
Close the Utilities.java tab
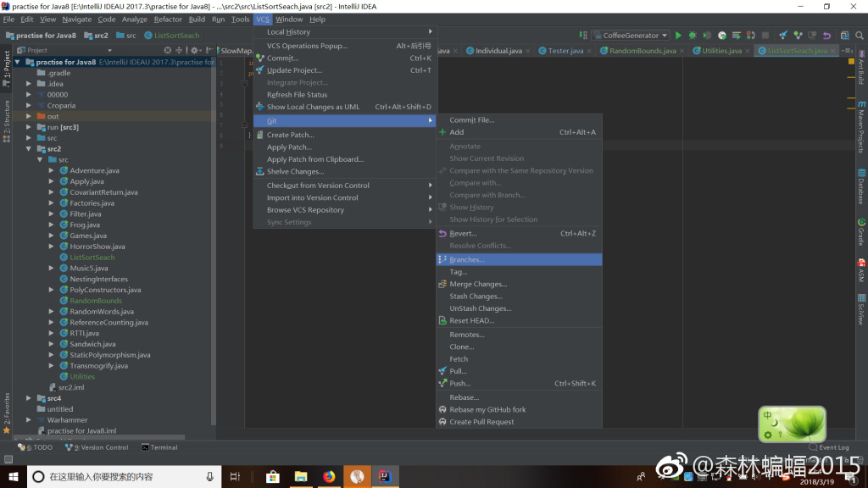click(x=748, y=51)
